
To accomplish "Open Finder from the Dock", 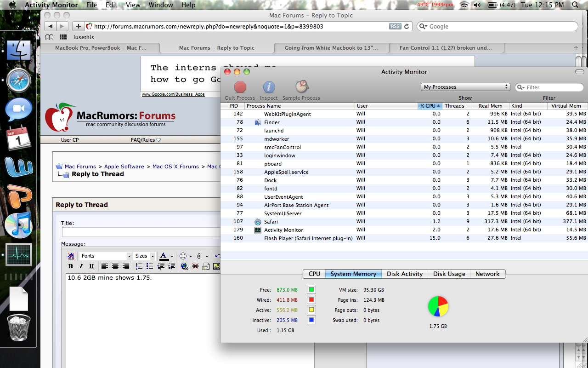I will (x=18, y=51).
